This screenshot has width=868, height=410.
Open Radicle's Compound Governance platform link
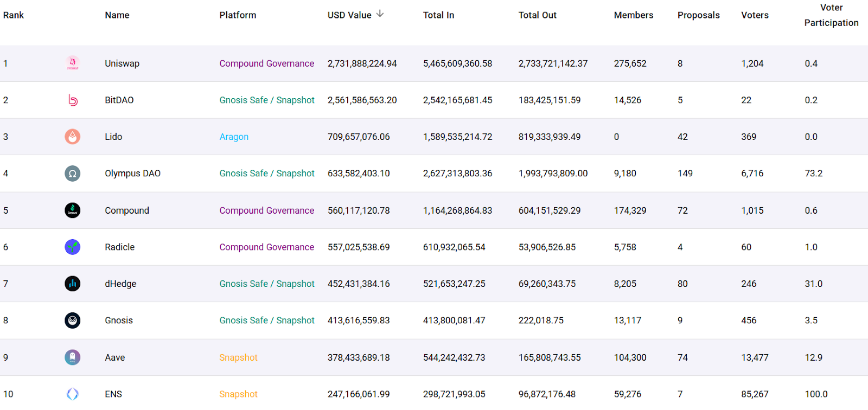pos(266,247)
